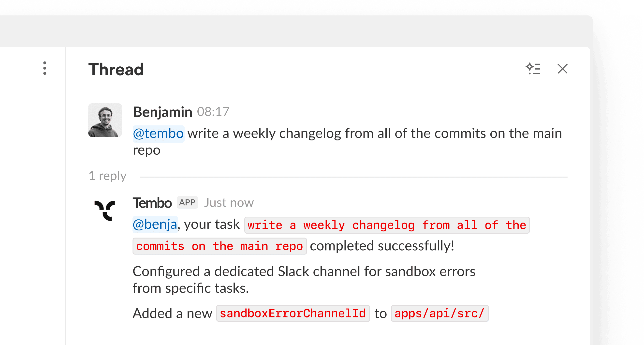The image size is (644, 345).
Task: Click the @benja mention
Action: coord(155,225)
